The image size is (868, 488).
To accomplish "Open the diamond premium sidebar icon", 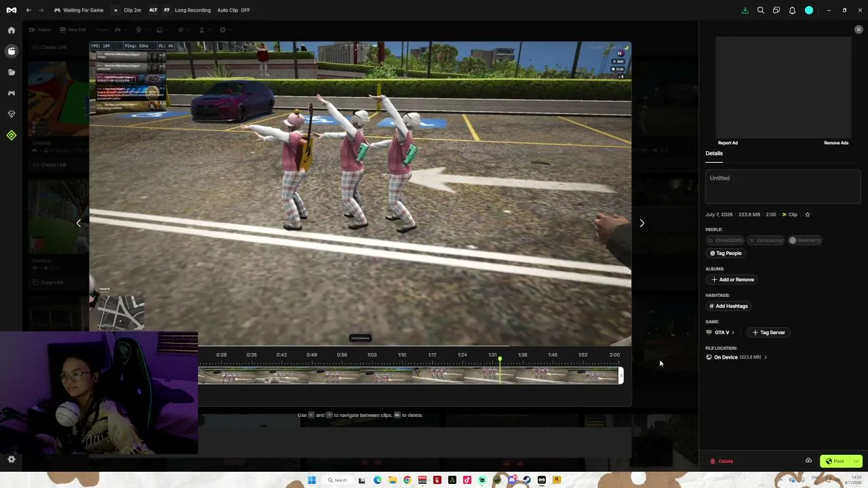I will point(12,114).
